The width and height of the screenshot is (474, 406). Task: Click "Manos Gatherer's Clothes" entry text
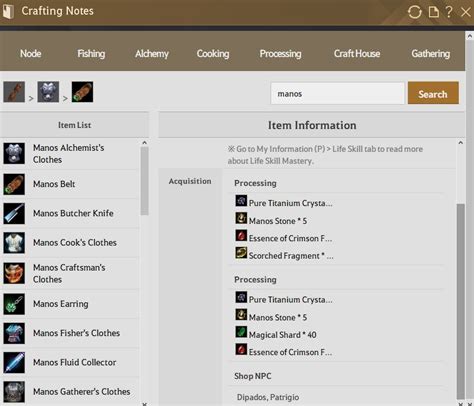coord(82,392)
